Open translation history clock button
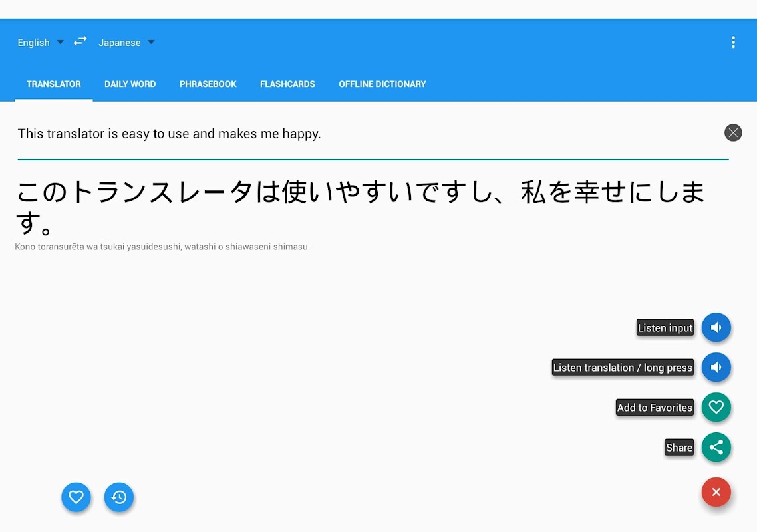Screen dimensions: 757x532 coord(119,497)
